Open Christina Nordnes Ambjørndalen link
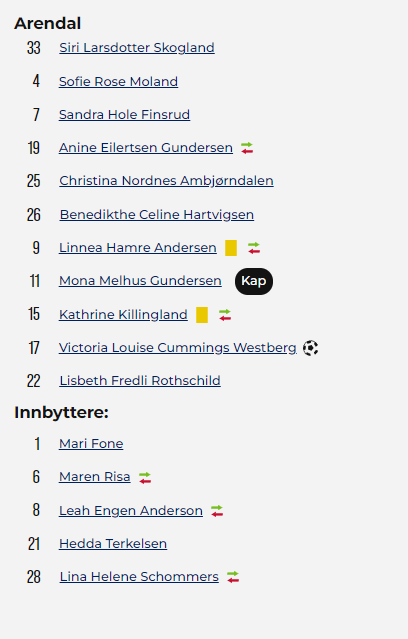This screenshot has width=408, height=639. pyautogui.click(x=166, y=181)
